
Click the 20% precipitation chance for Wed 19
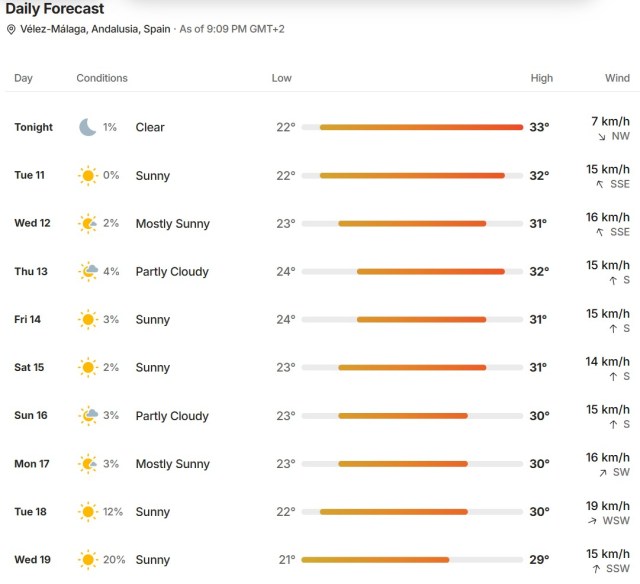point(114,560)
